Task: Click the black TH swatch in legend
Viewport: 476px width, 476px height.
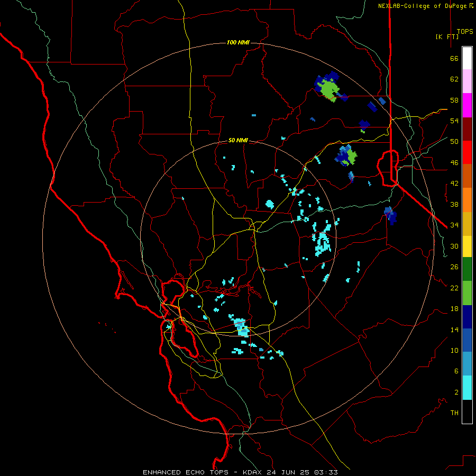Action: pyautogui.click(x=467, y=411)
